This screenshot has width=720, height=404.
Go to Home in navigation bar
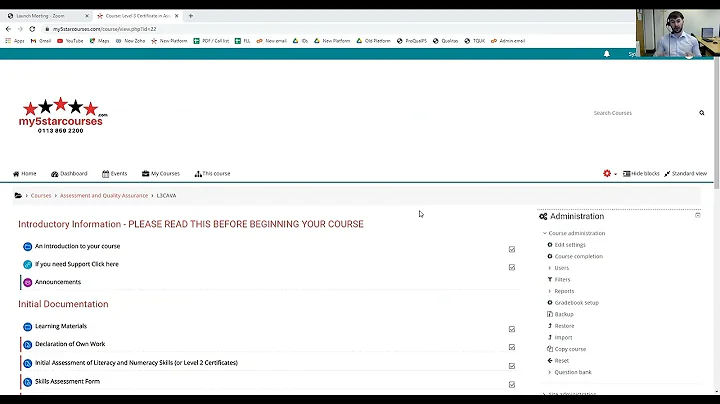pos(25,174)
